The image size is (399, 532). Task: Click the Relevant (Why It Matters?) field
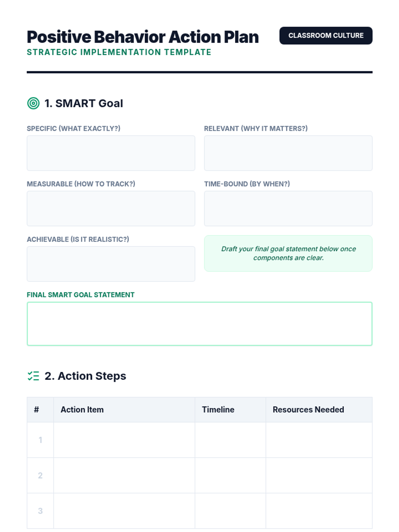pos(288,153)
